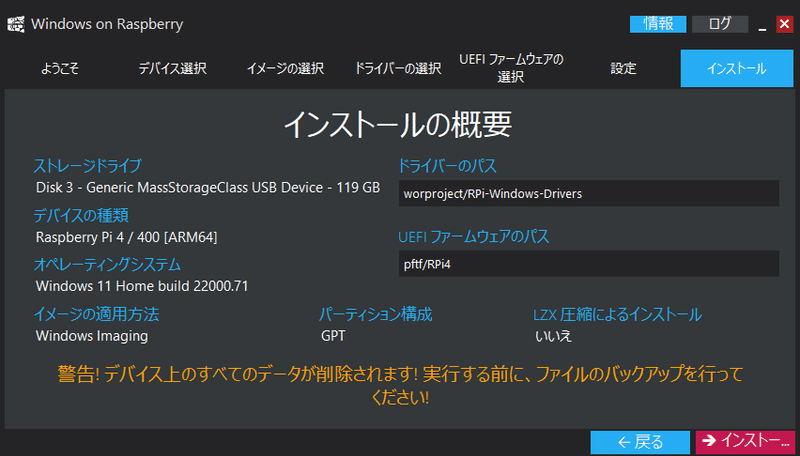Viewport: 800px width, 456px height.
Task: Click the Windows on Raspberry title text
Action: [107, 24]
